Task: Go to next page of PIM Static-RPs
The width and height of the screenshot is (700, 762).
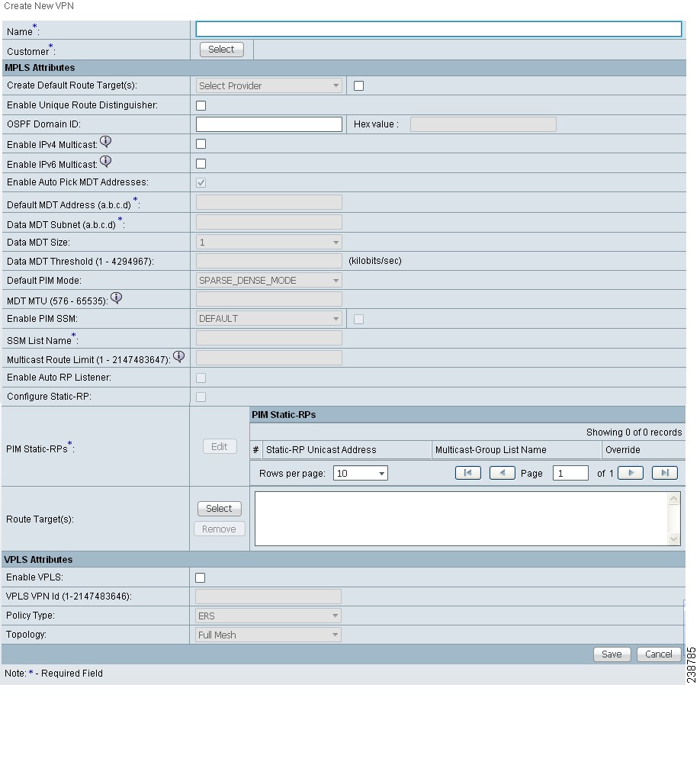Action: click(x=631, y=473)
